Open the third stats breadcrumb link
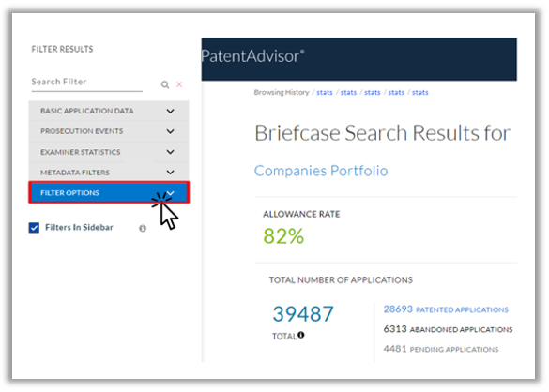 pos(373,92)
